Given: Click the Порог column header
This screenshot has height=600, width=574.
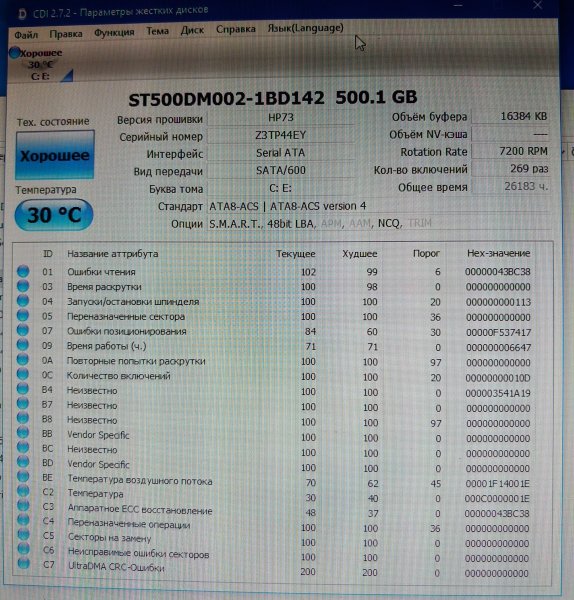Looking at the screenshot, I should click(426, 253).
